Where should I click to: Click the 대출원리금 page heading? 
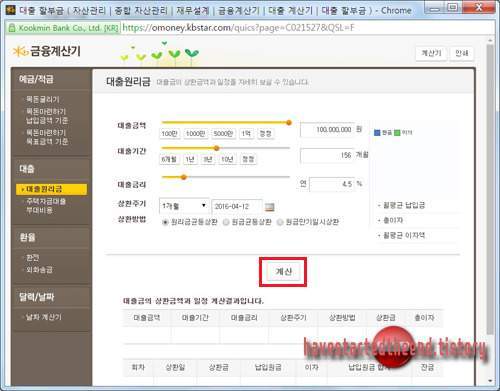[128, 82]
